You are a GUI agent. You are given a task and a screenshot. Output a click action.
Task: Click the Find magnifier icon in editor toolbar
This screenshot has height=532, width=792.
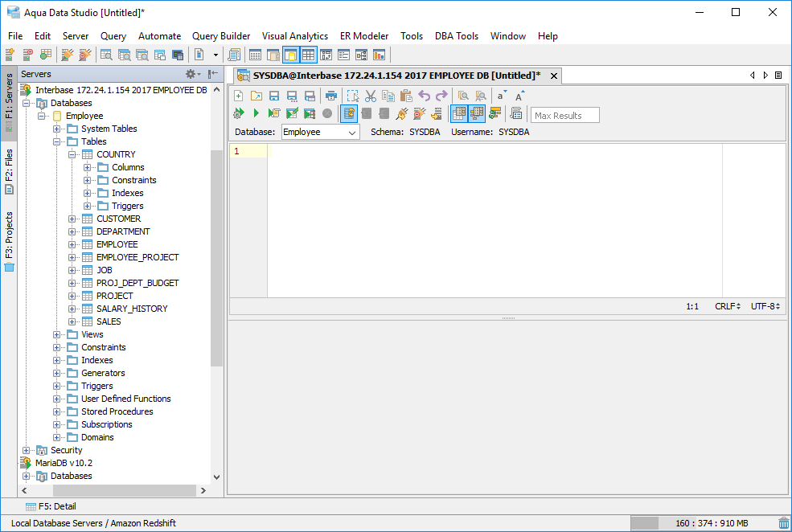463,96
